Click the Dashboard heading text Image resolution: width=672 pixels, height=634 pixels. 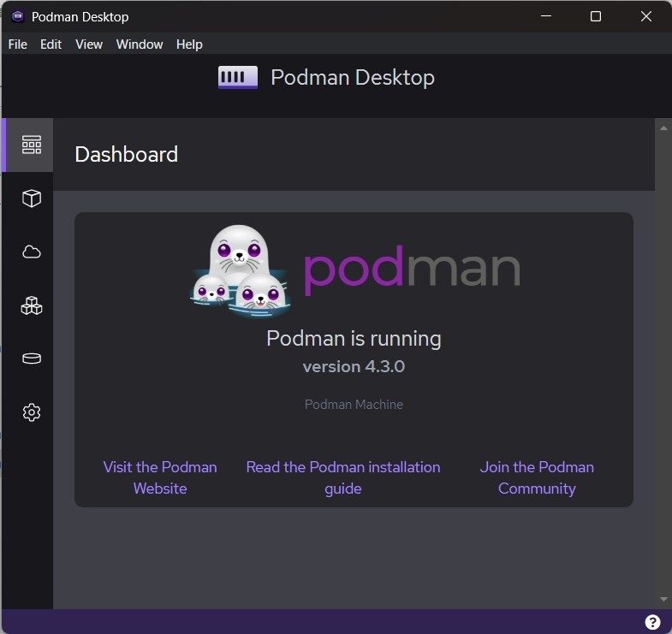click(126, 154)
